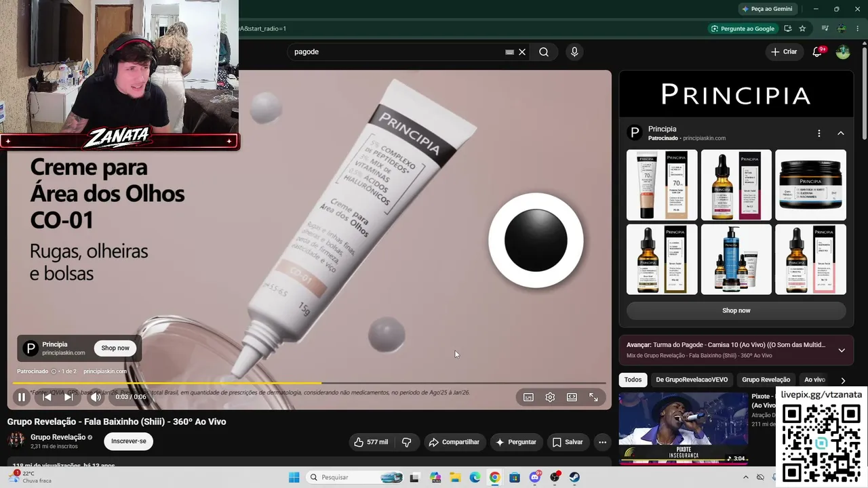
Task: Select the Todos filter chip
Action: [633, 380]
